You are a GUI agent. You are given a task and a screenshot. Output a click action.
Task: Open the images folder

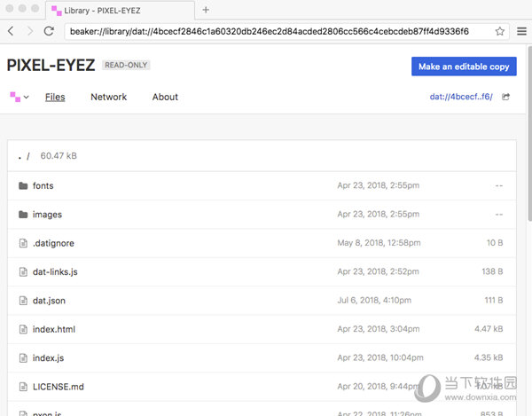tap(47, 215)
